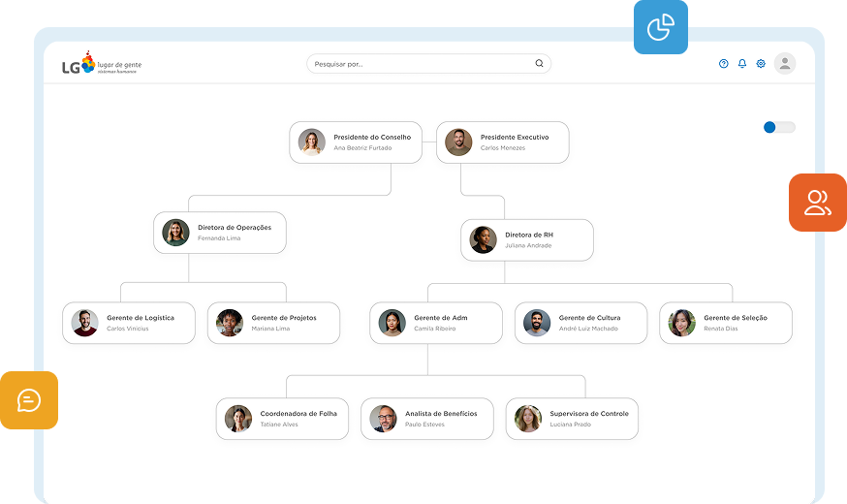Select Analista de Benefícios Paulo Esteves
The image size is (847, 504).
pos(427,419)
